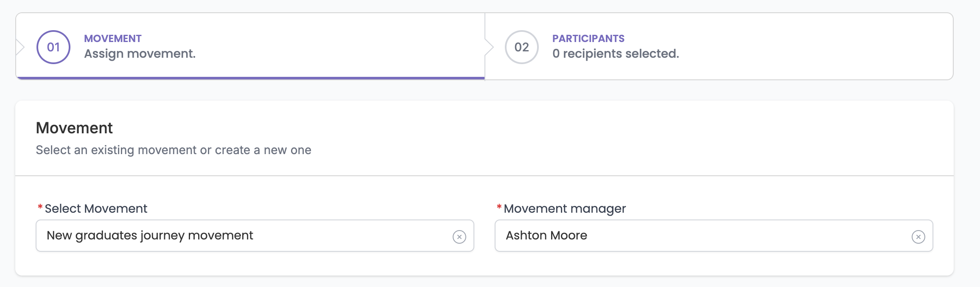Click the "New graduates journey movement" text

coord(150,236)
